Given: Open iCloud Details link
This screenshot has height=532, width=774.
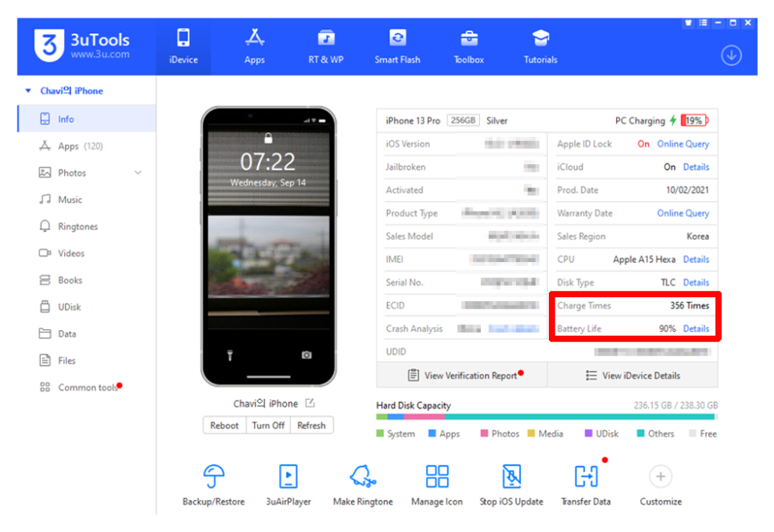Looking at the screenshot, I should (696, 167).
